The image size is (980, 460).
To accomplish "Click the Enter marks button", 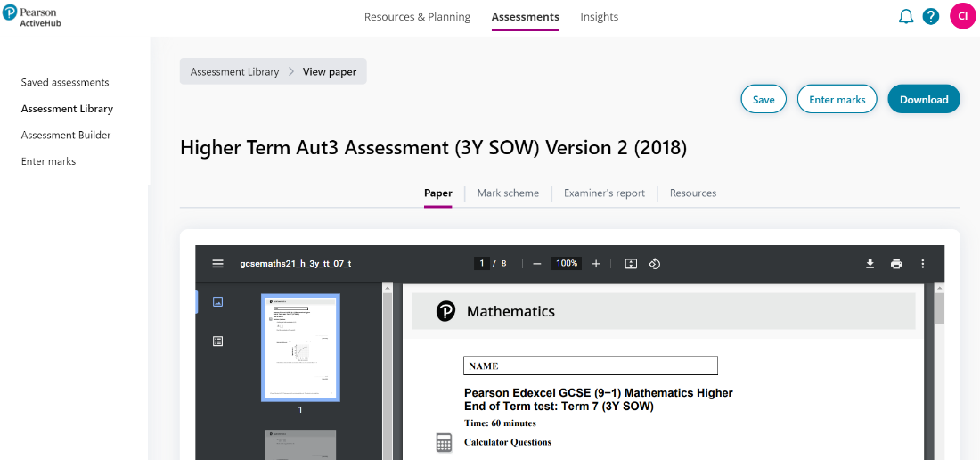I will pyautogui.click(x=837, y=100).
